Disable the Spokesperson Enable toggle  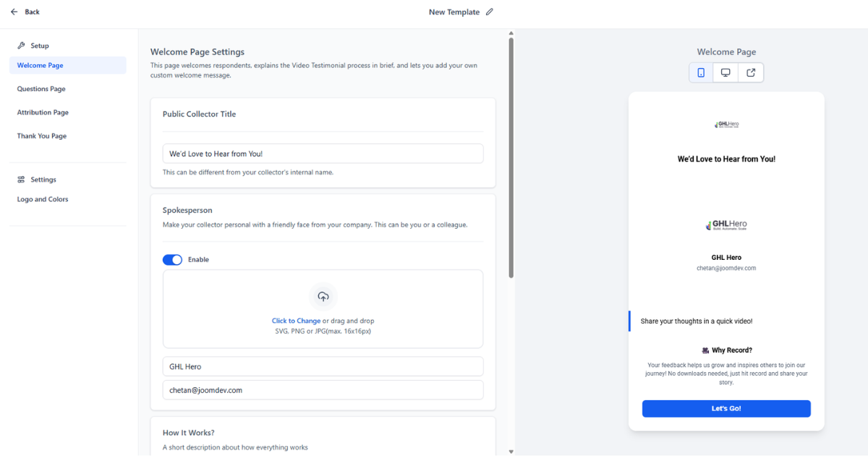point(172,260)
